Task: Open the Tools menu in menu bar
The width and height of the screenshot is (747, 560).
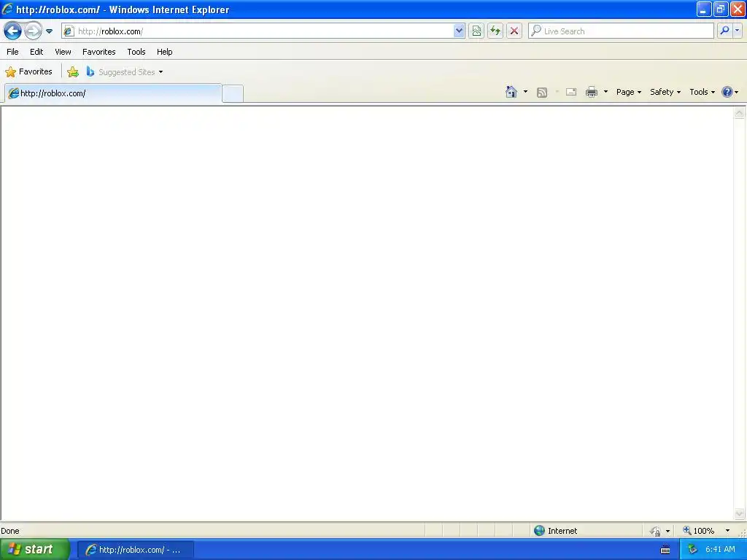Action: tap(136, 52)
